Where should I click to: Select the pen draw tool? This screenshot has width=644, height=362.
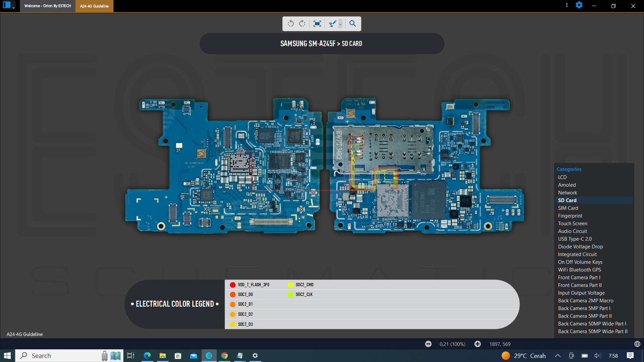click(332, 23)
